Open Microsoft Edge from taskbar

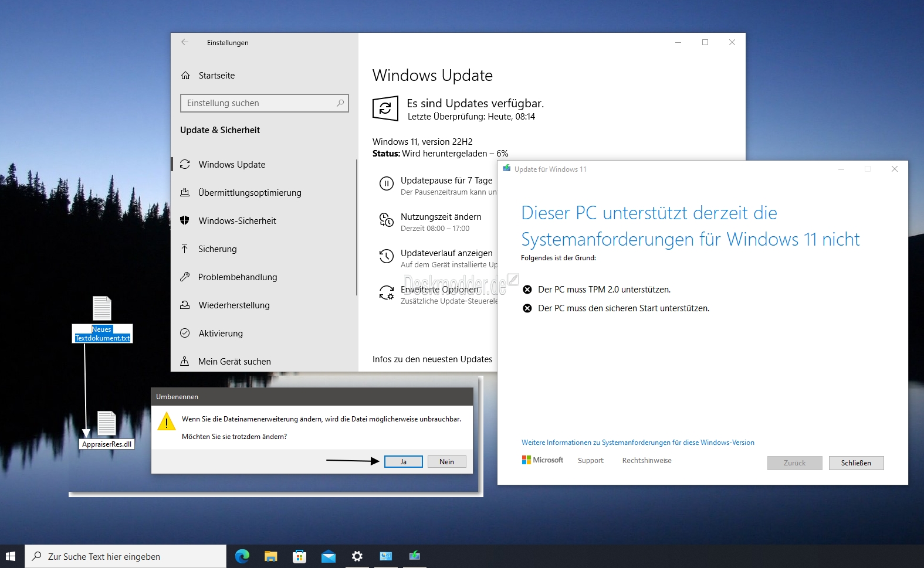coord(242,556)
